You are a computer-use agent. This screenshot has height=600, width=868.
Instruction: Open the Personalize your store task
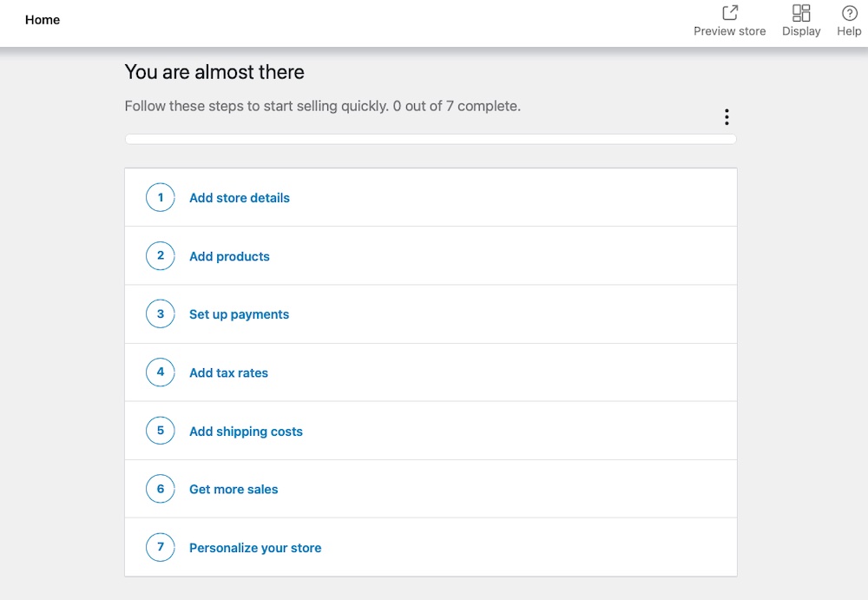[431, 547]
